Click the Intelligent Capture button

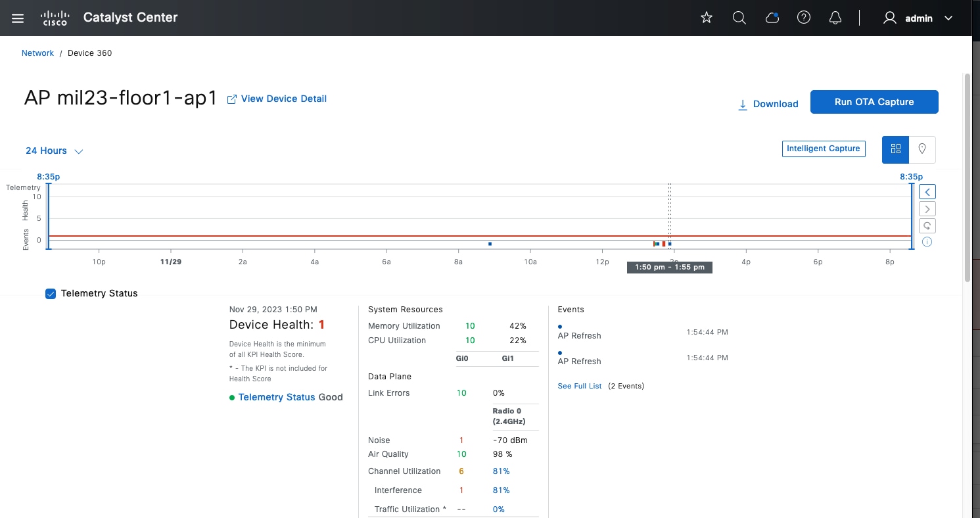click(x=824, y=149)
